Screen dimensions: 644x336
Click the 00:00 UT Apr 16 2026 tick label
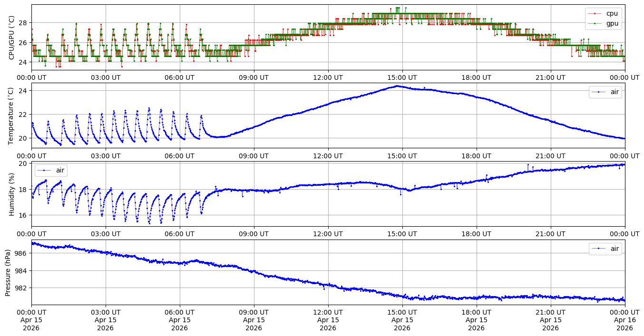pyautogui.click(x=624, y=320)
